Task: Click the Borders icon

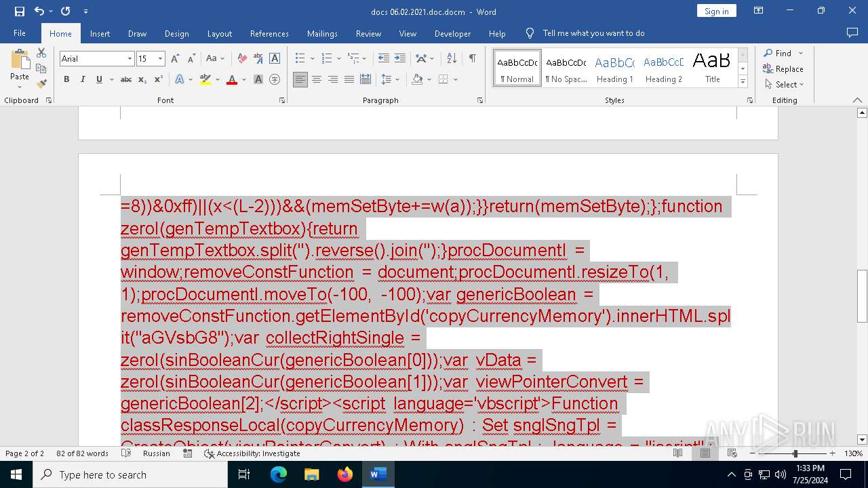Action: [443, 79]
